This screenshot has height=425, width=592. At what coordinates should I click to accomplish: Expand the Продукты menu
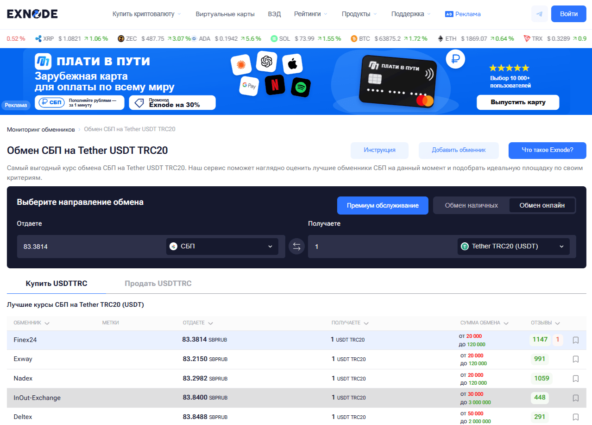359,14
